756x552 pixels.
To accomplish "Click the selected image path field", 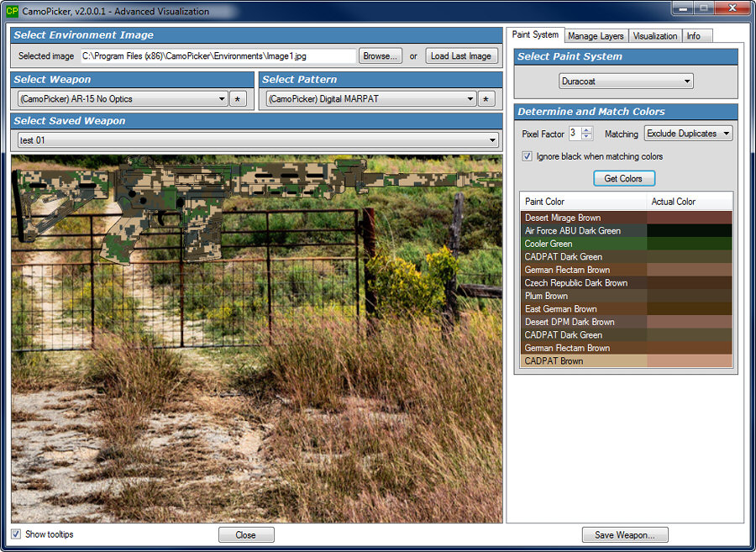I will pos(218,56).
